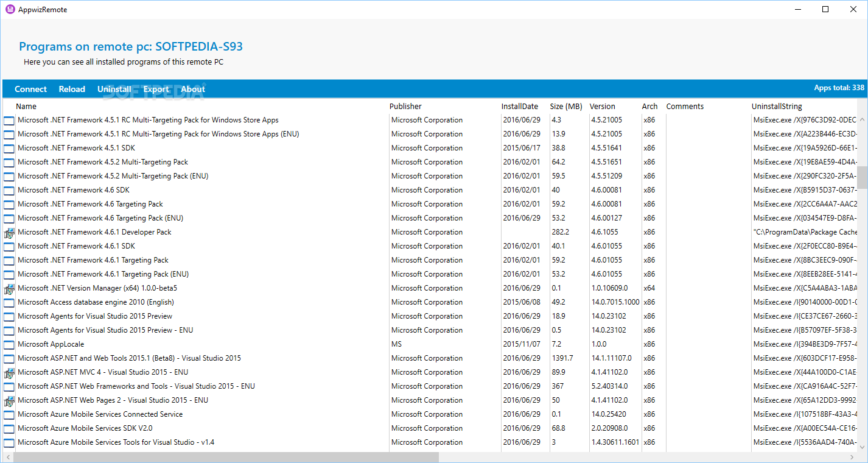Click icon of .NET Framework 4.5.2 Multi-Targeting Pack (ENU)
This screenshot has height=463, width=868.
click(9, 176)
